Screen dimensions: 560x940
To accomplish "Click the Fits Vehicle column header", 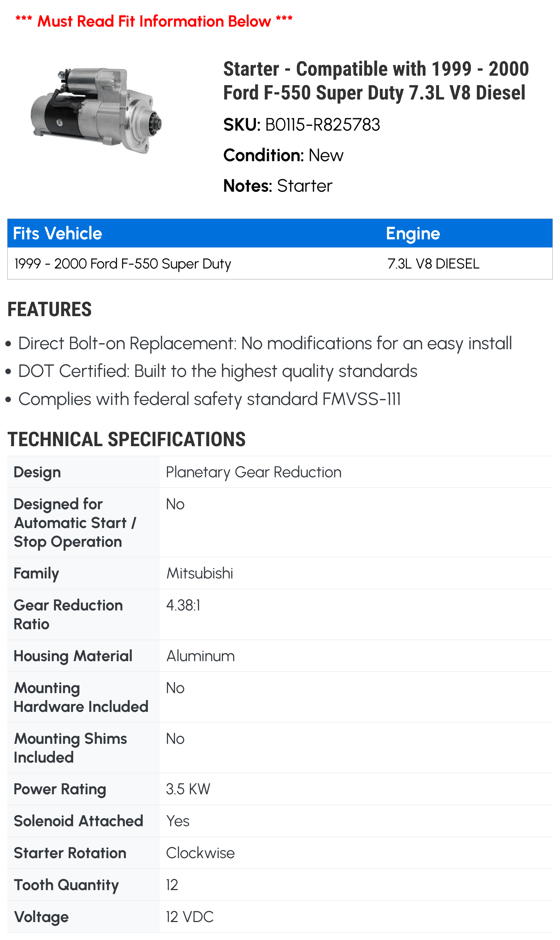I will pyautogui.click(x=58, y=233).
